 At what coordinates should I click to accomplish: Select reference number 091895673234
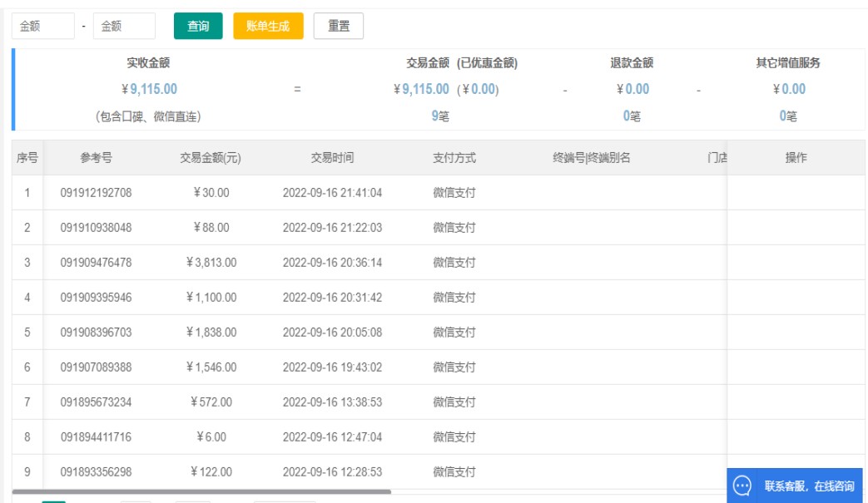[x=96, y=402]
